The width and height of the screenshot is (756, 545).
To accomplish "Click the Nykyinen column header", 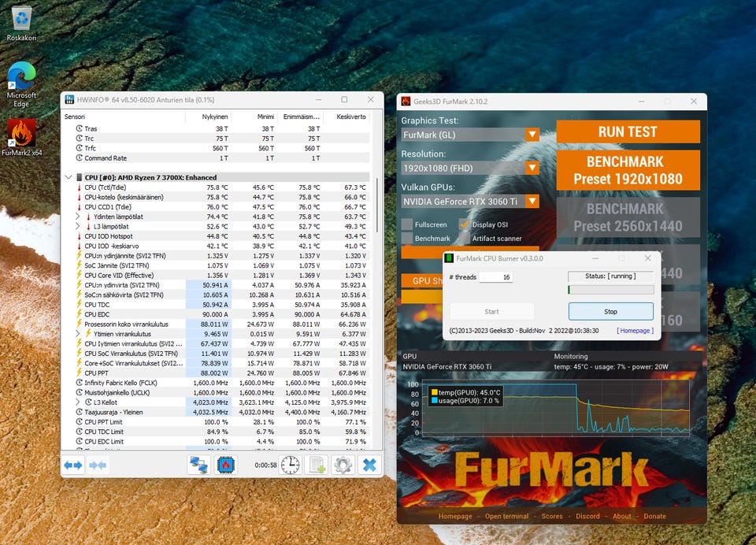I will (215, 117).
